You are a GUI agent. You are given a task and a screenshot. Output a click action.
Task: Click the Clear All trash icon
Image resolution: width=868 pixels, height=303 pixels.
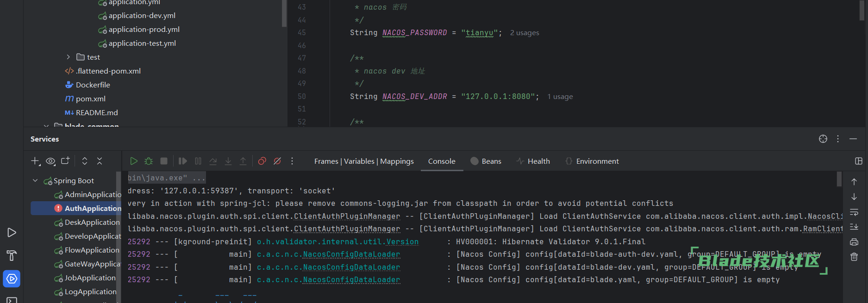click(854, 257)
